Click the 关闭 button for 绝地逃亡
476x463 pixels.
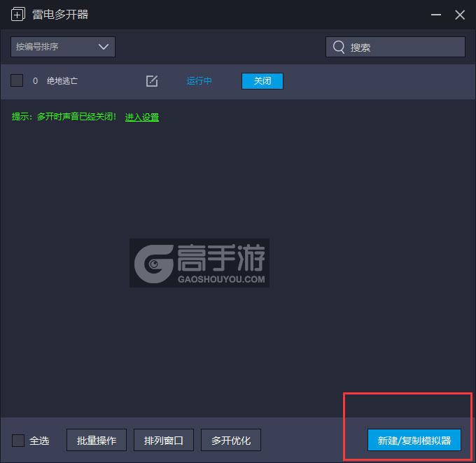point(262,81)
